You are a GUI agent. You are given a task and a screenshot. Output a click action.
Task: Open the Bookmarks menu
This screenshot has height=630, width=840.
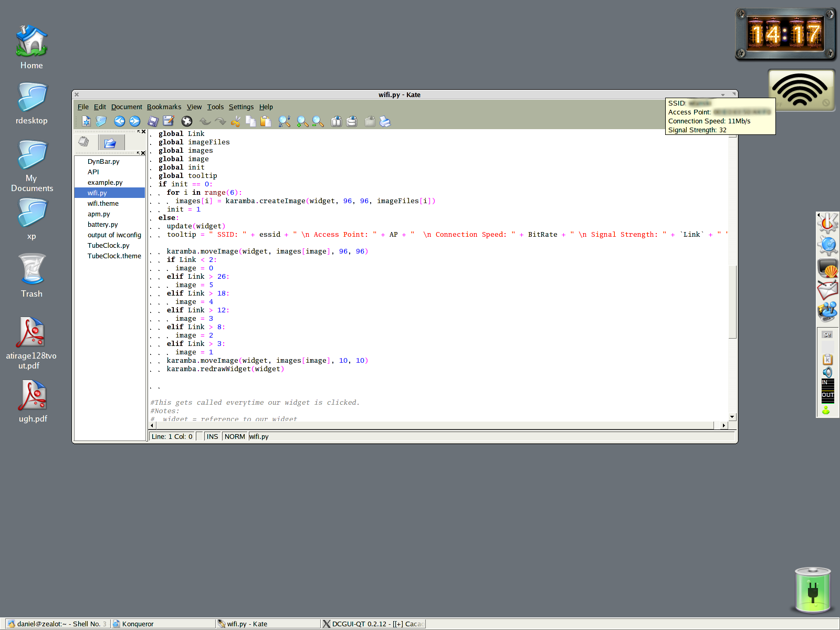pyautogui.click(x=164, y=107)
